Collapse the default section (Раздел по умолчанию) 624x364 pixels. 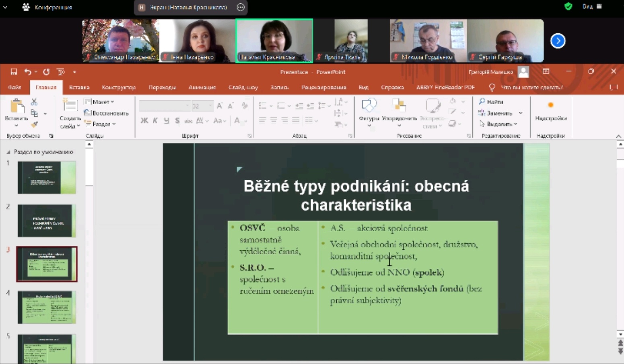click(8, 152)
